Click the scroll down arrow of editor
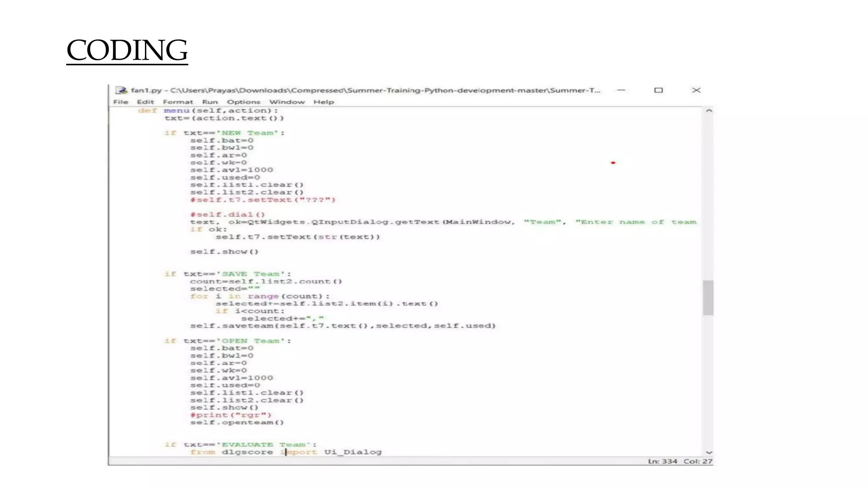This screenshot has height=488, width=868. click(x=709, y=452)
